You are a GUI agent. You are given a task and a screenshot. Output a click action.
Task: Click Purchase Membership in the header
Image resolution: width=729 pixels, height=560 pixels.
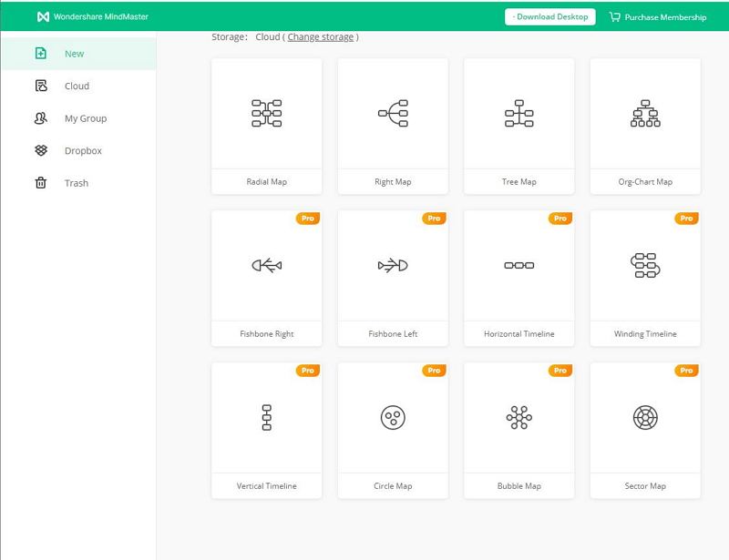(x=657, y=17)
